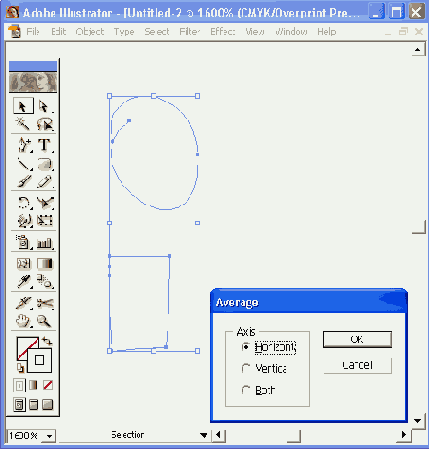Cancel the Average dialog
This screenshot has width=429, height=449.
(357, 365)
